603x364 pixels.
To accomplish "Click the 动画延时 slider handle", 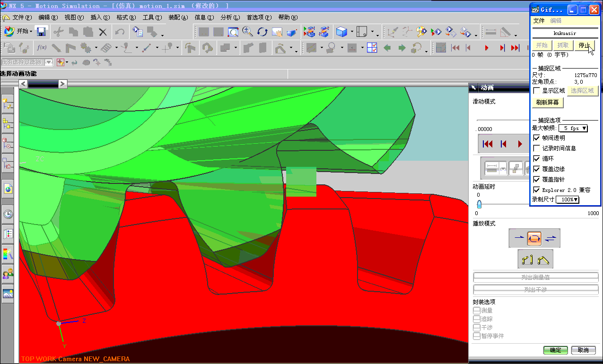I will (x=479, y=204).
